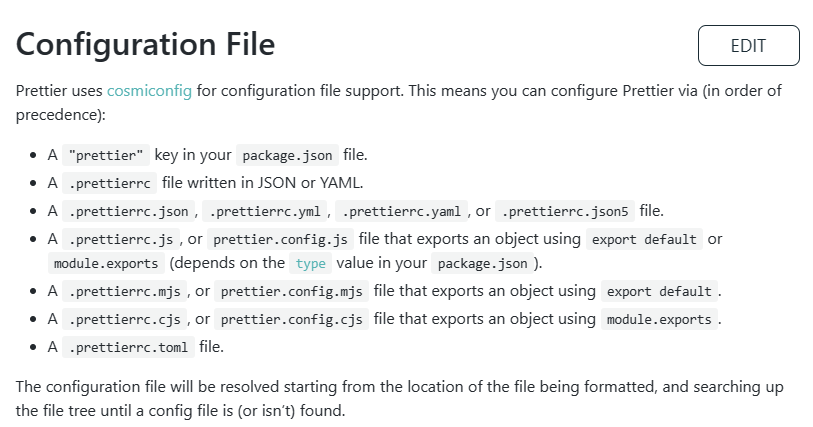
Task: Click the Configuration File heading
Action: click(145, 44)
